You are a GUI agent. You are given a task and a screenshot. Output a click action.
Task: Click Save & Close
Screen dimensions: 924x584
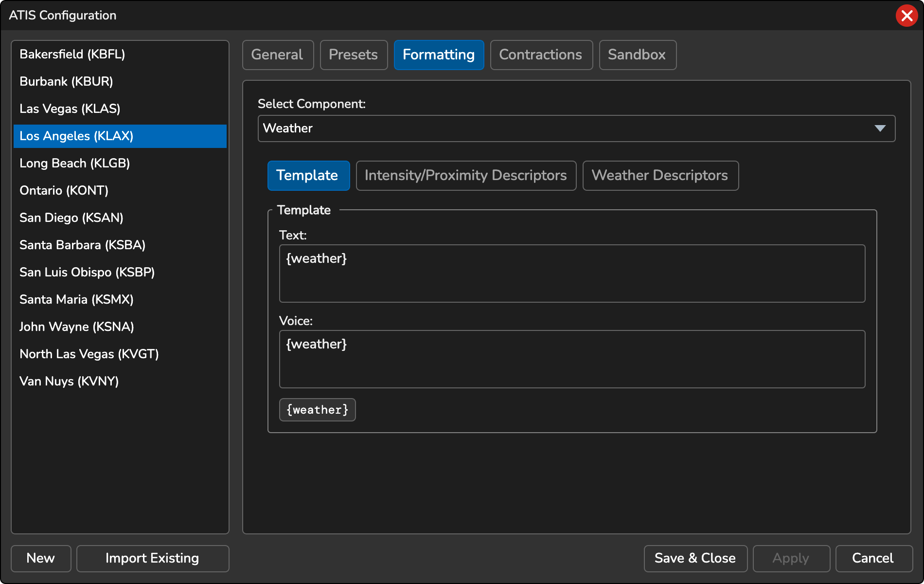pos(695,558)
